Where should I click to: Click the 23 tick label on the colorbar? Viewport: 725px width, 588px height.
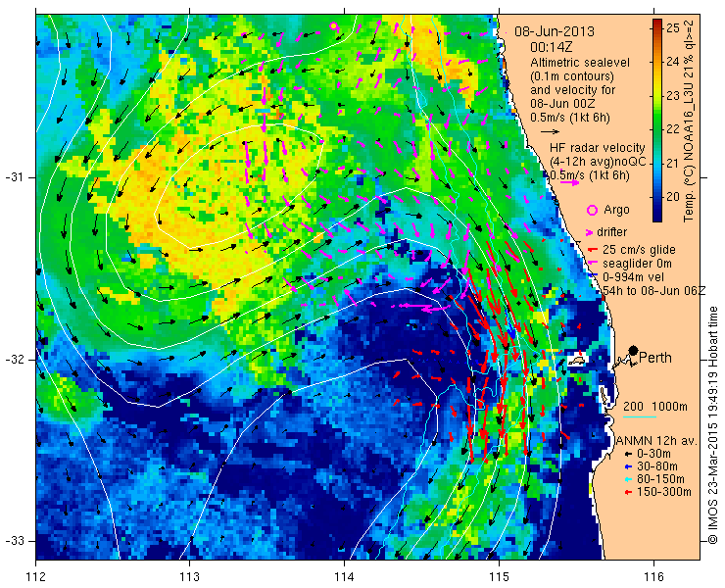[673, 95]
